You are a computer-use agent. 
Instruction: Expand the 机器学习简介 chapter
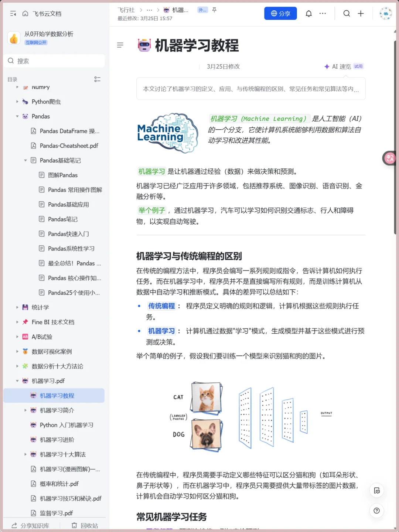(25, 410)
